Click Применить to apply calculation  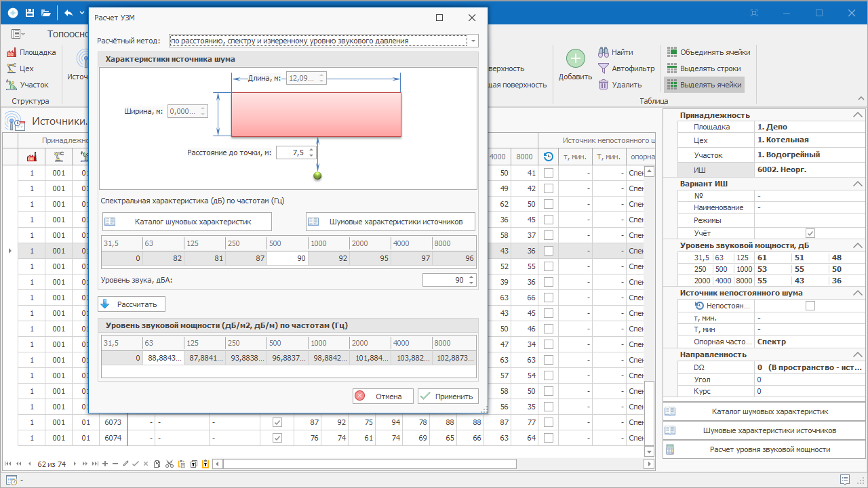(448, 396)
